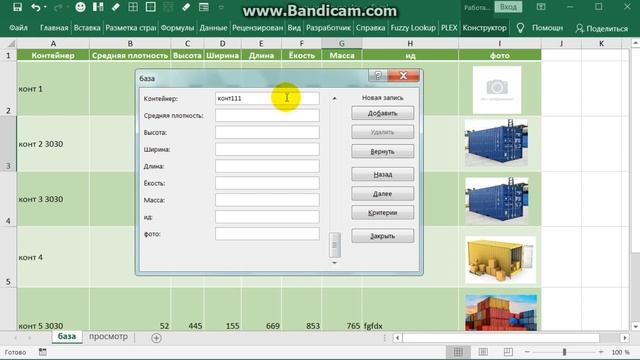Click the Средняя плотность input field
640x360 pixels.
pyautogui.click(x=267, y=116)
